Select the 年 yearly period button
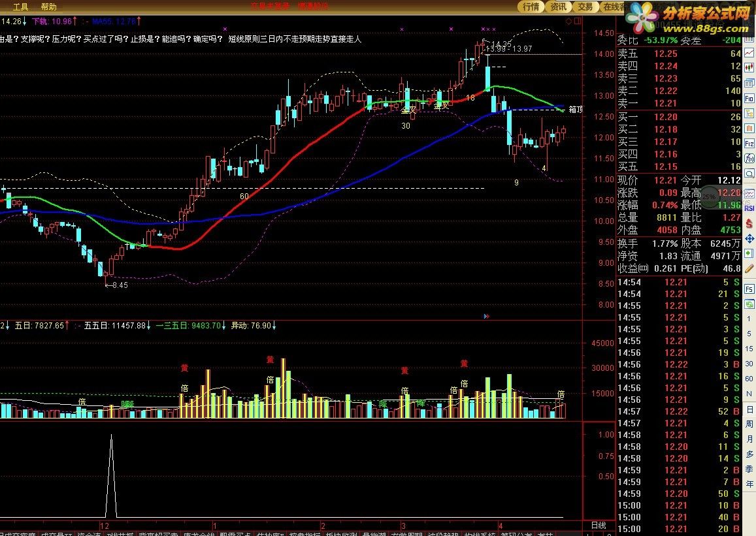The width and height of the screenshot is (756, 536). click(749, 484)
